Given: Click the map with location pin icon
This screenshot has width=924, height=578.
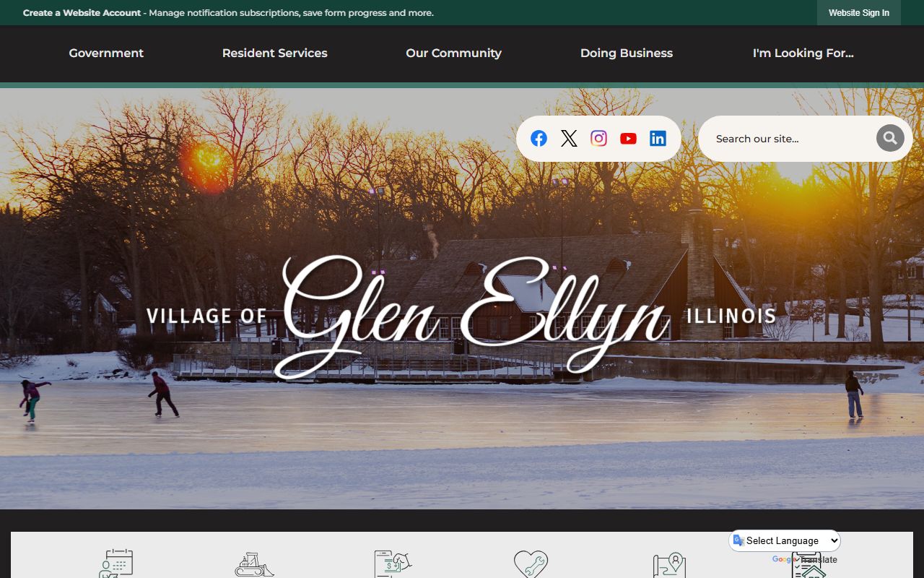Looking at the screenshot, I should tap(669, 566).
